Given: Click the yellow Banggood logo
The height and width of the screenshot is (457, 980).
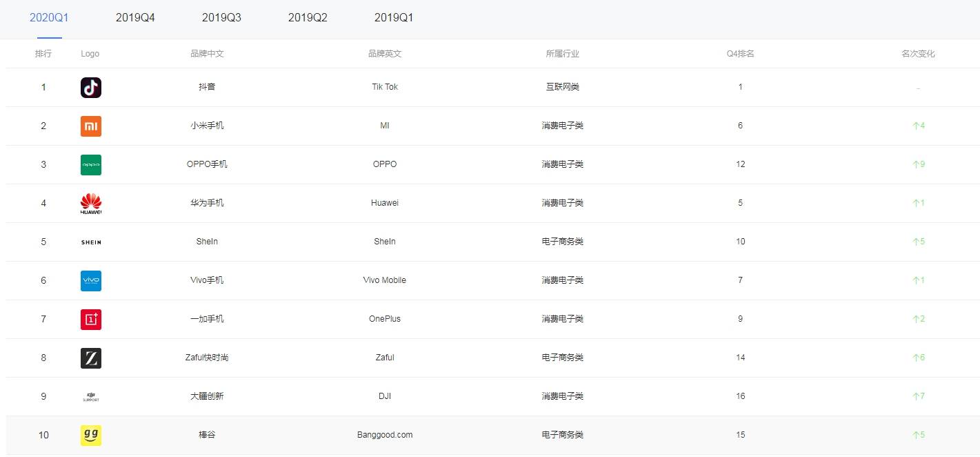Looking at the screenshot, I should (x=91, y=436).
